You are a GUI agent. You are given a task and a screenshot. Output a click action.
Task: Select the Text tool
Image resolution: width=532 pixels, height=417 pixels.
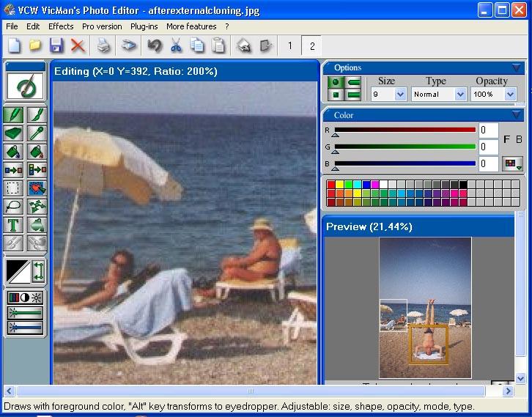coord(13,225)
